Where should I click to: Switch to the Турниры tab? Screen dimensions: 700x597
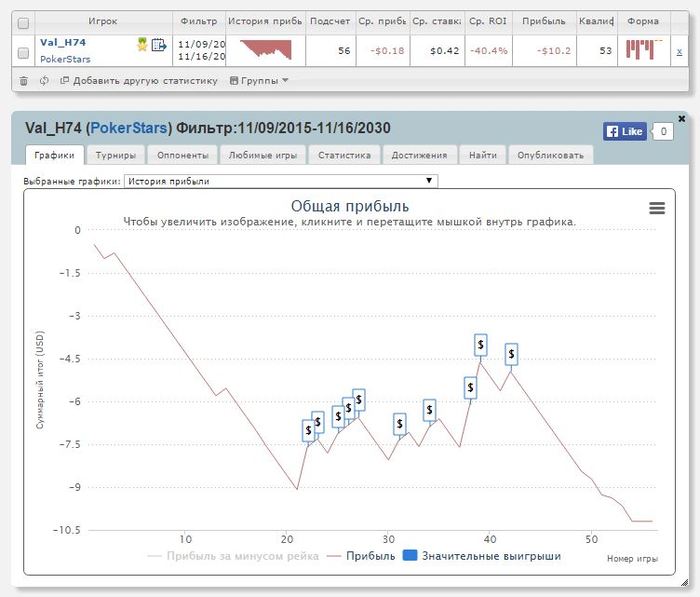pyautogui.click(x=116, y=155)
